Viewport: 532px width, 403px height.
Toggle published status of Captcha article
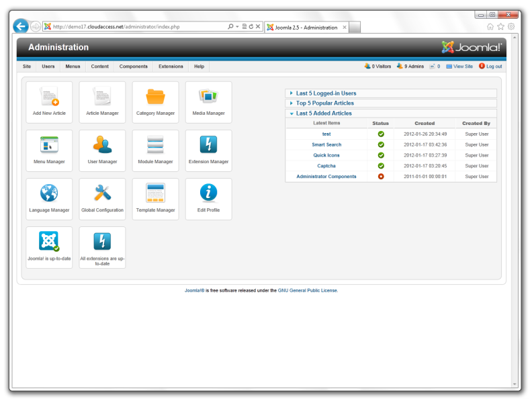point(381,166)
